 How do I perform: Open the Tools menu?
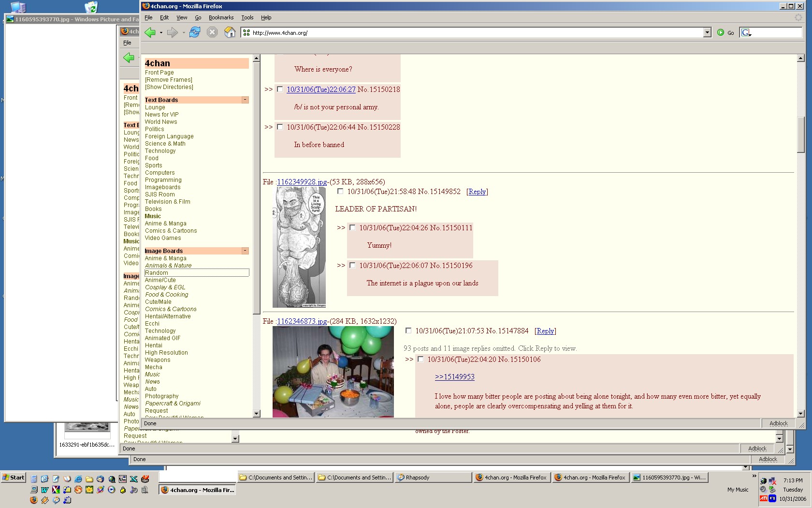click(x=247, y=17)
